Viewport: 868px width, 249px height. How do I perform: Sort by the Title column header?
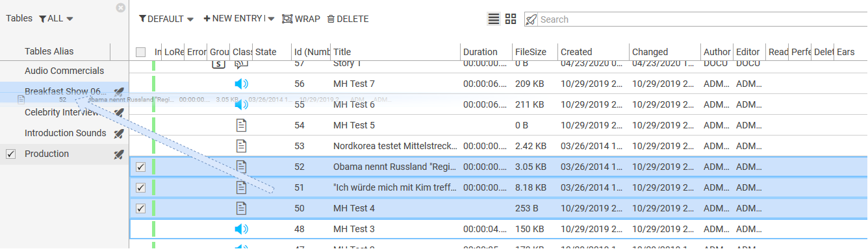(342, 52)
